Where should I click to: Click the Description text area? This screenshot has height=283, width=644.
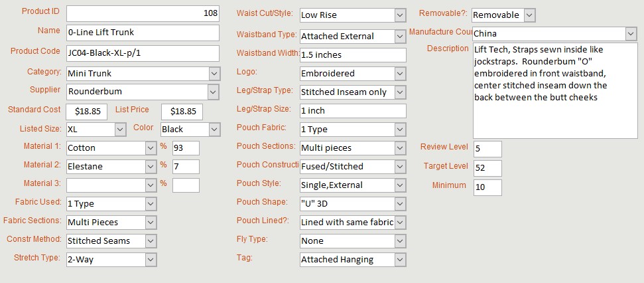point(554,90)
